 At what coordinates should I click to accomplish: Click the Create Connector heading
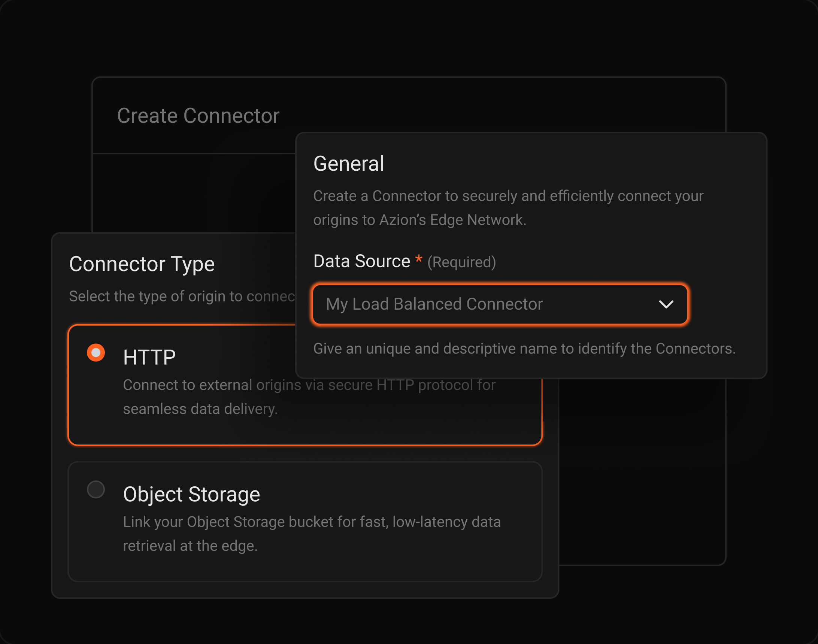pyautogui.click(x=199, y=116)
